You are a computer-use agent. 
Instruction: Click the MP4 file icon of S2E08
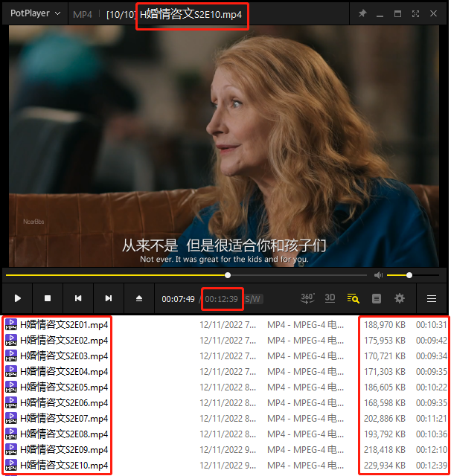[x=11, y=434]
